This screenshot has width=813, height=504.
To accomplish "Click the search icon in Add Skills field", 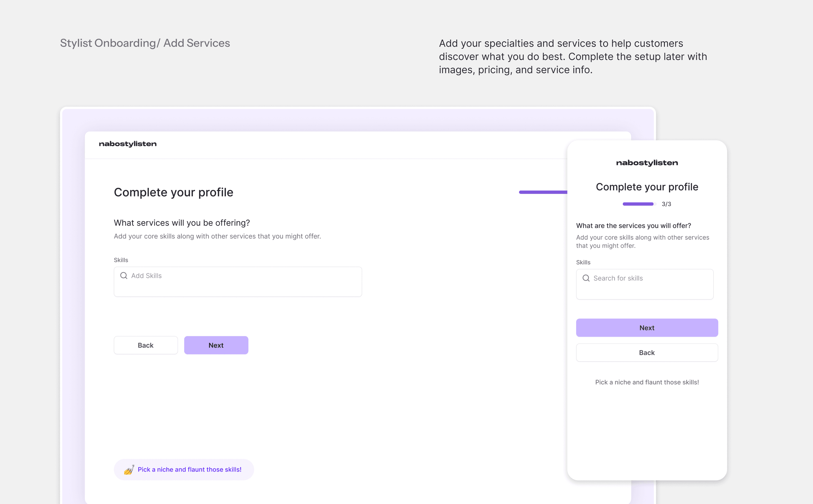I will pyautogui.click(x=124, y=276).
